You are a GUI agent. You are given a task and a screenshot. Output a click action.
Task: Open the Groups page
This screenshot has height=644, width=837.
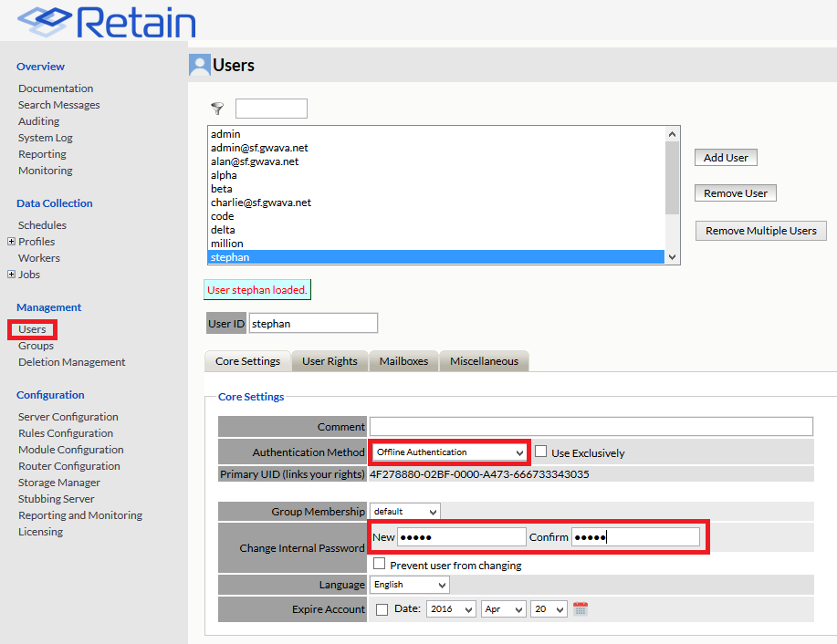[36, 346]
